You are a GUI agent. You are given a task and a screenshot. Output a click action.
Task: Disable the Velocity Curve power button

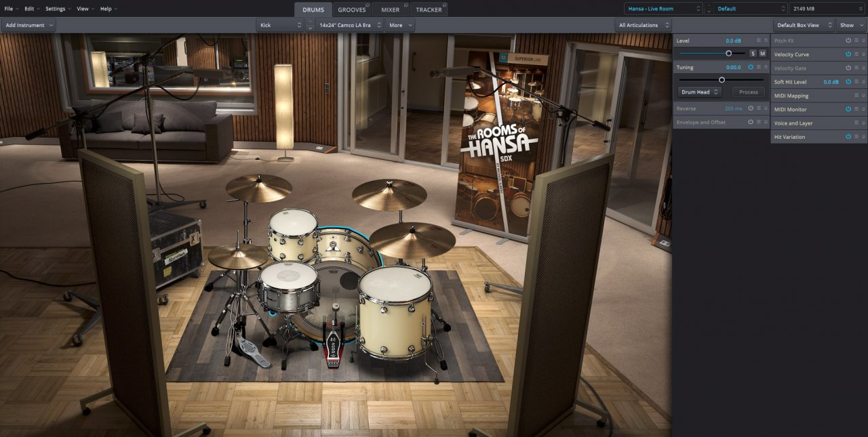point(848,54)
